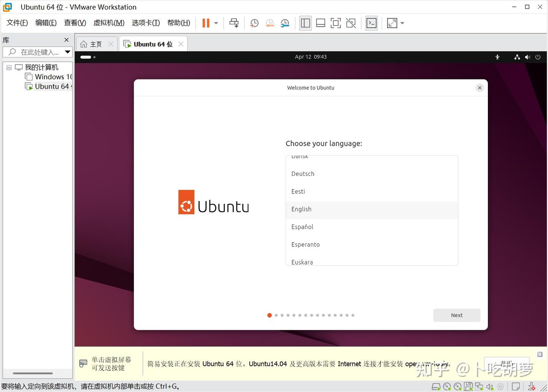The height and width of the screenshot is (392, 548).
Task: Click the Next button in the Ubuntu installer
Action: point(456,315)
